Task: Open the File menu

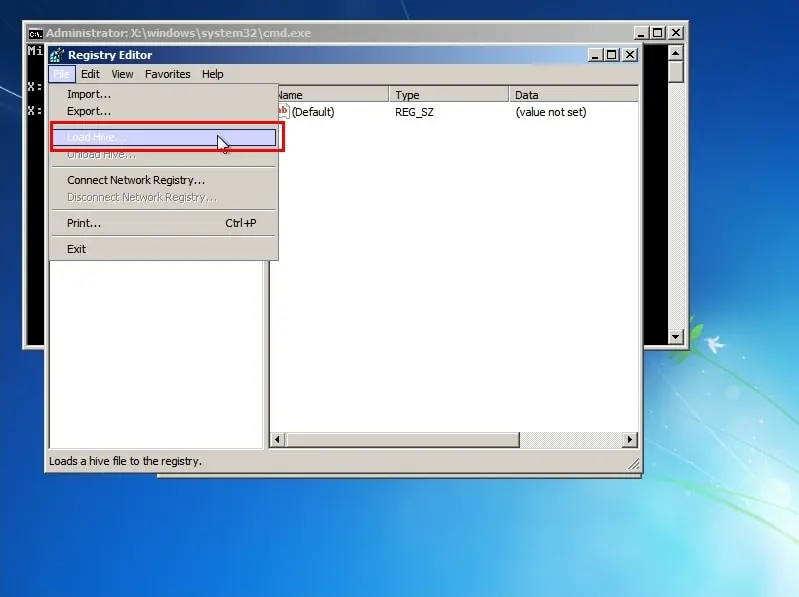Action: pyautogui.click(x=62, y=74)
